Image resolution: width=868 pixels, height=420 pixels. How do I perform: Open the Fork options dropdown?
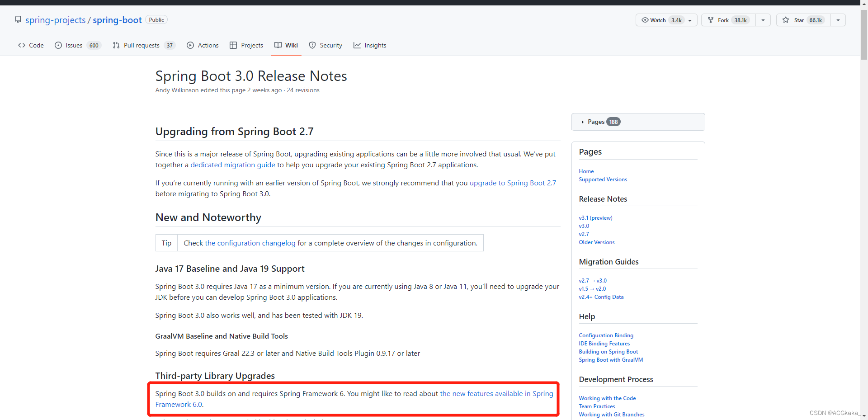pyautogui.click(x=763, y=20)
